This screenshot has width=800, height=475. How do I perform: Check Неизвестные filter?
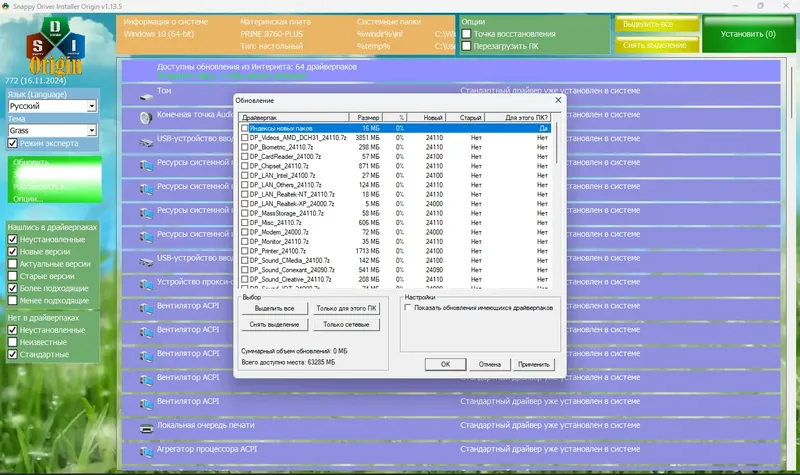pyautogui.click(x=13, y=342)
